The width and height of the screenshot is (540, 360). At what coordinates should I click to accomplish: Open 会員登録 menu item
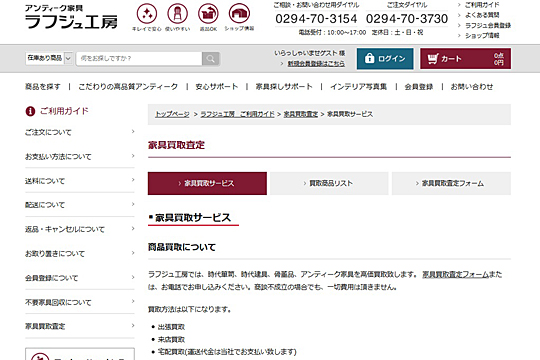418,86
